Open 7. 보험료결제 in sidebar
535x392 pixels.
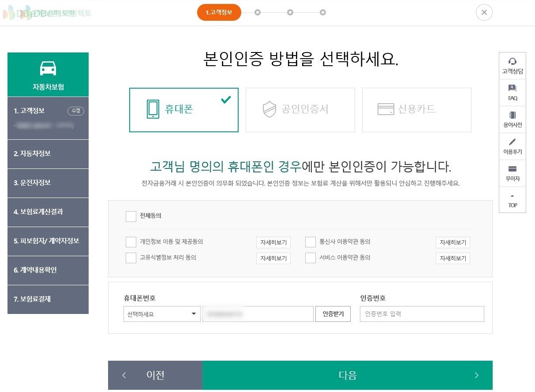click(x=48, y=299)
